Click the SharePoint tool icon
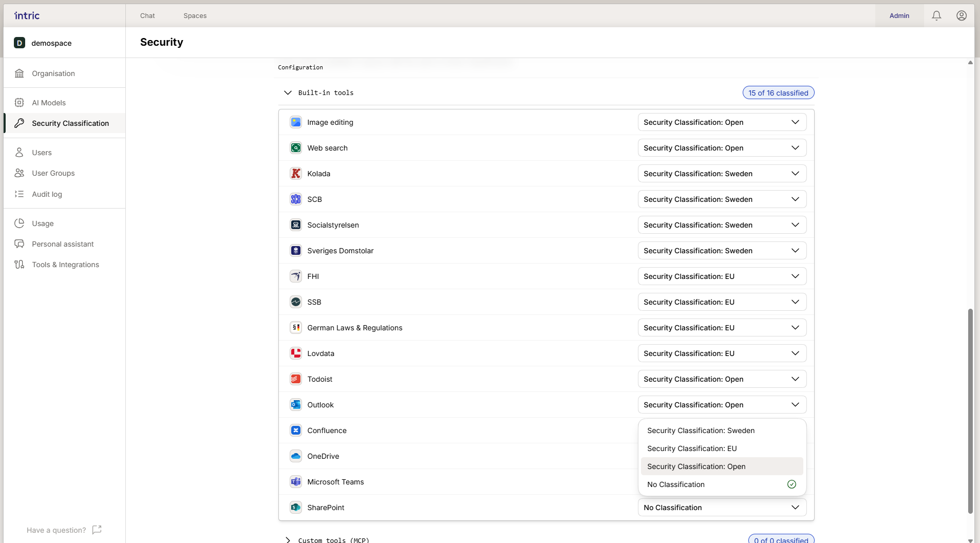This screenshot has height=543, width=980. tap(296, 508)
